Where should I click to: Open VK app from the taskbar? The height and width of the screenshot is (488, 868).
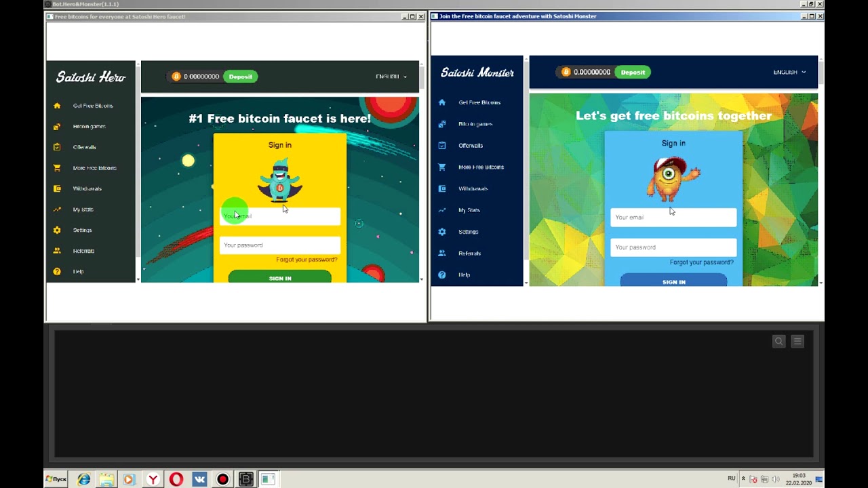click(199, 479)
